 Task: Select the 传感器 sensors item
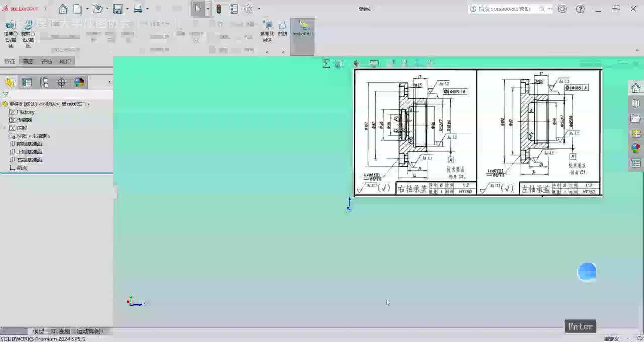click(x=21, y=120)
